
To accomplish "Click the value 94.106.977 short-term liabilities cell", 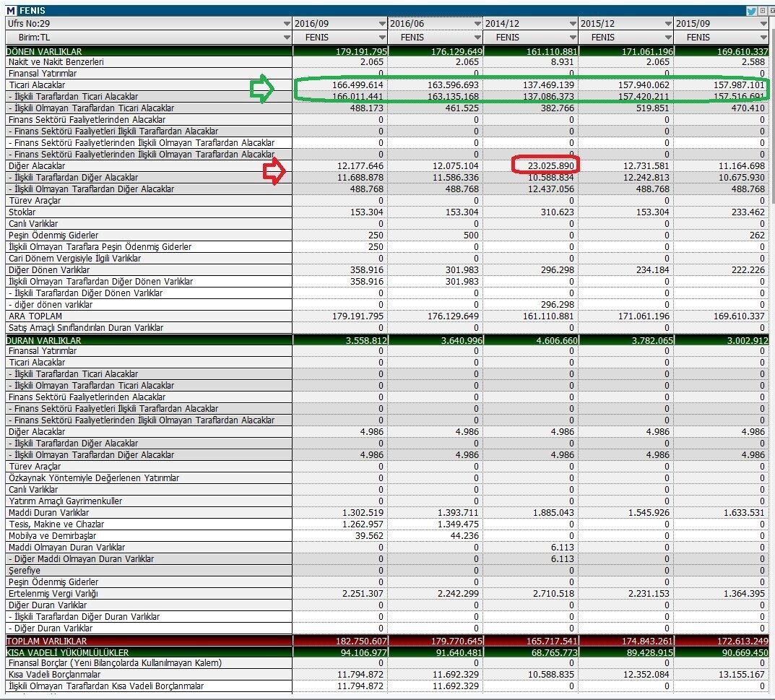I will click(x=363, y=652).
